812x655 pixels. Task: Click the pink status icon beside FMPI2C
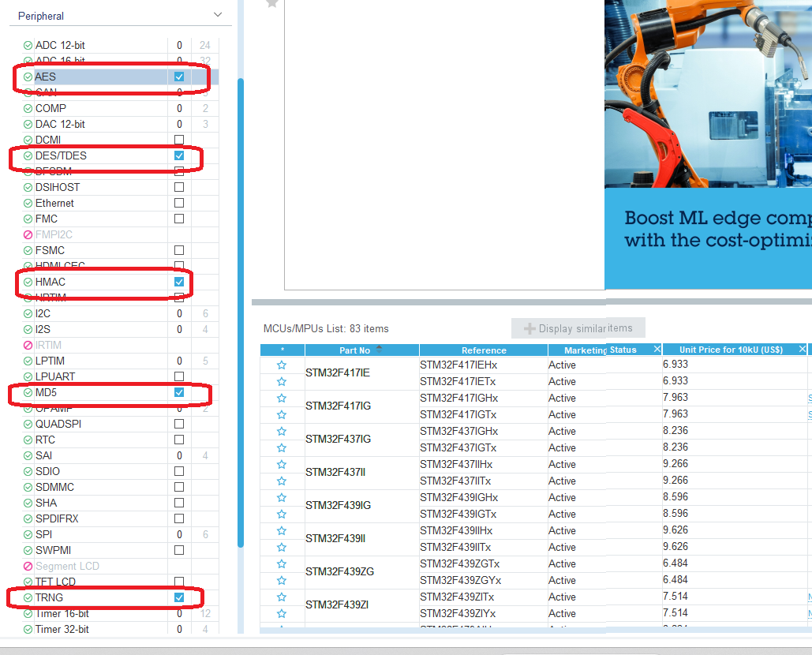click(27, 234)
